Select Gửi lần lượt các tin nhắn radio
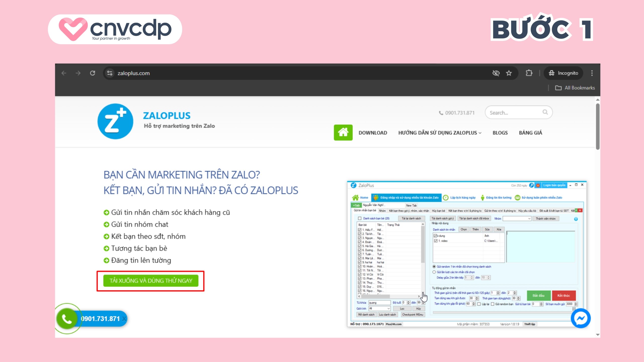The width and height of the screenshot is (644, 362). 434,272
